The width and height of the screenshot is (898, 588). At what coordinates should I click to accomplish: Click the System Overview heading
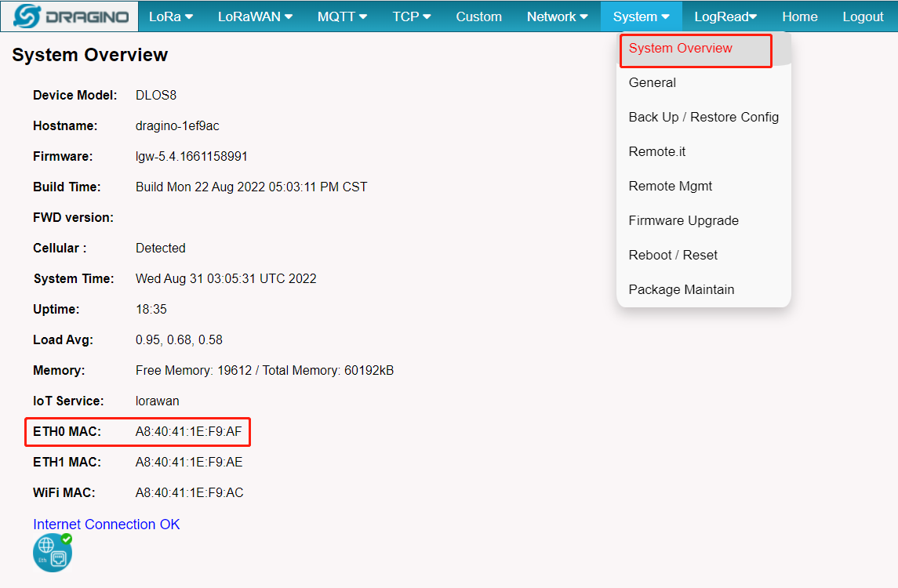click(90, 55)
